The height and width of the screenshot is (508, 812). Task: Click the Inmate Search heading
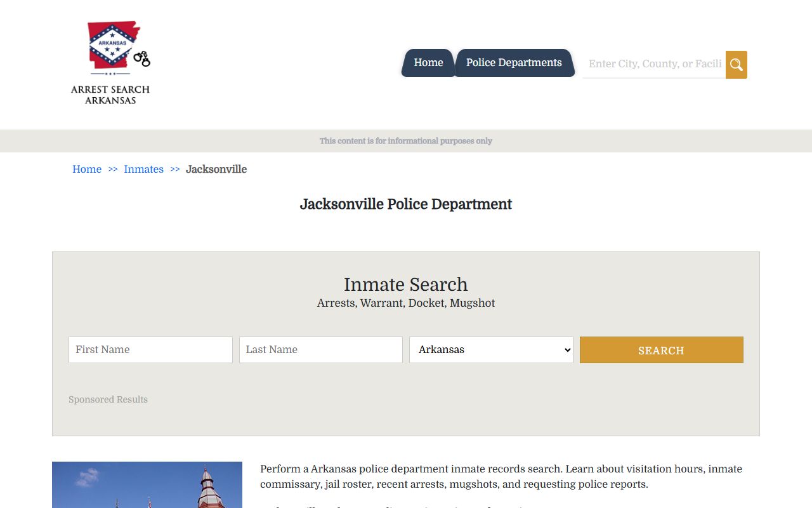406,284
